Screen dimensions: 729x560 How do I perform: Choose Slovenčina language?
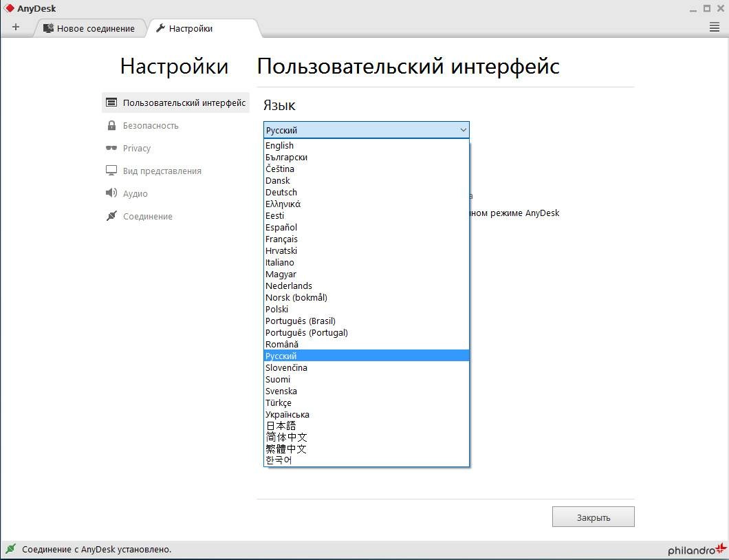click(x=367, y=367)
